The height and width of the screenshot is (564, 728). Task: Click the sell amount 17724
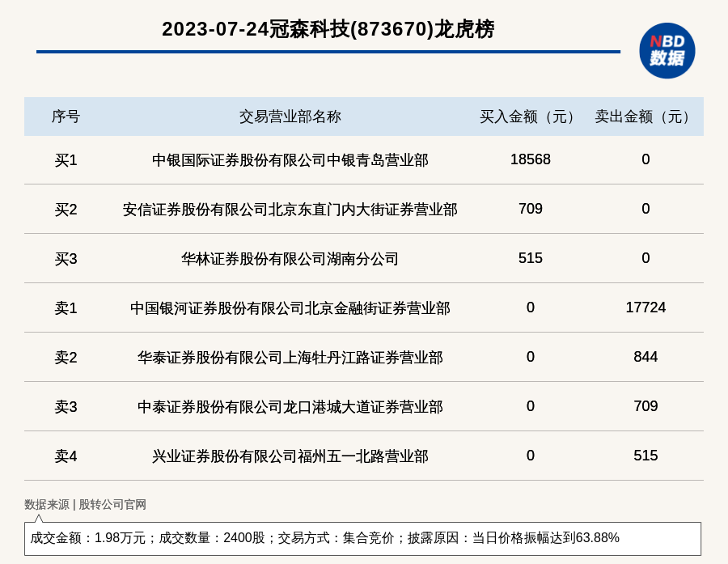coord(645,307)
